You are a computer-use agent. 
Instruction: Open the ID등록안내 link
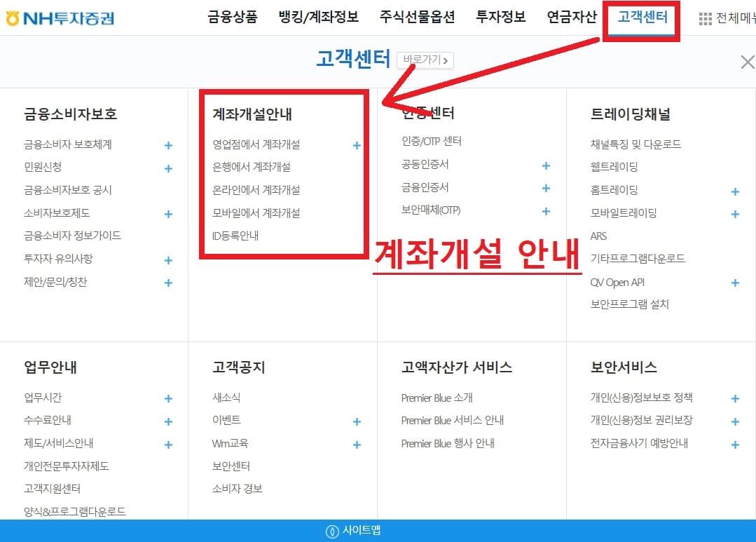(x=235, y=236)
